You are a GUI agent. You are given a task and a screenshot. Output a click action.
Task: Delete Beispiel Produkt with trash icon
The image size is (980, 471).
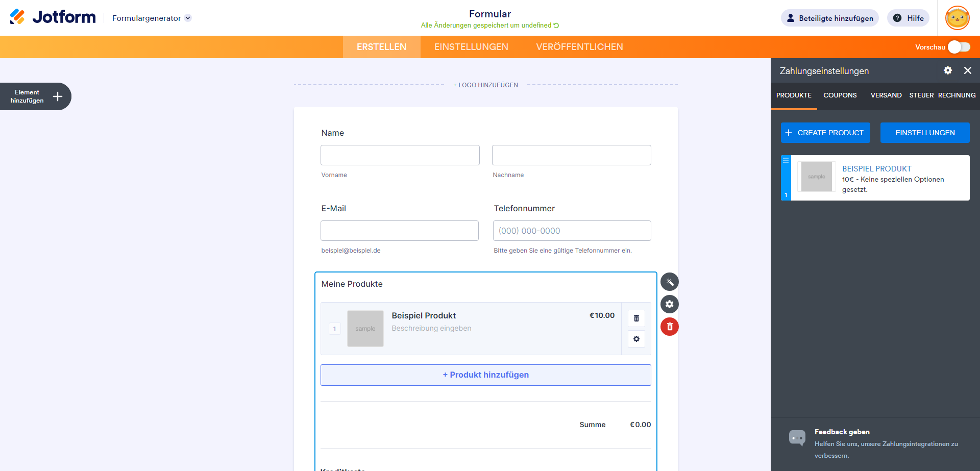[x=636, y=318]
